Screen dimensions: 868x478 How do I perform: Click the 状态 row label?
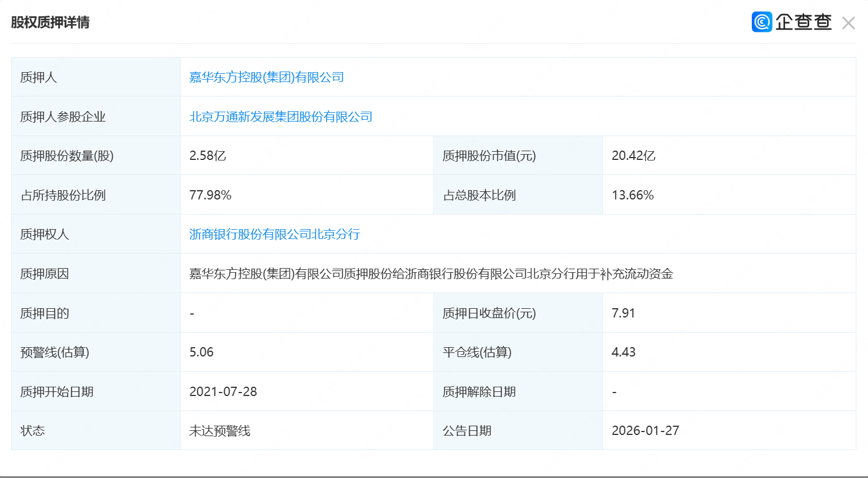click(x=33, y=431)
